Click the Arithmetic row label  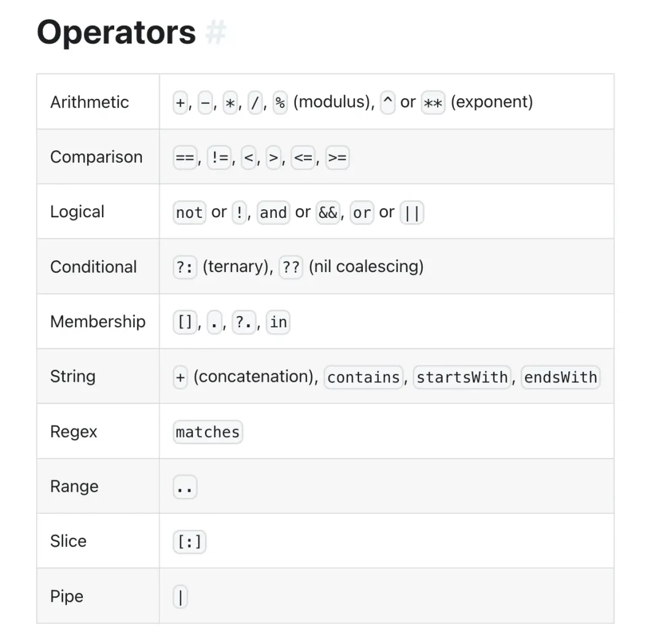90,102
